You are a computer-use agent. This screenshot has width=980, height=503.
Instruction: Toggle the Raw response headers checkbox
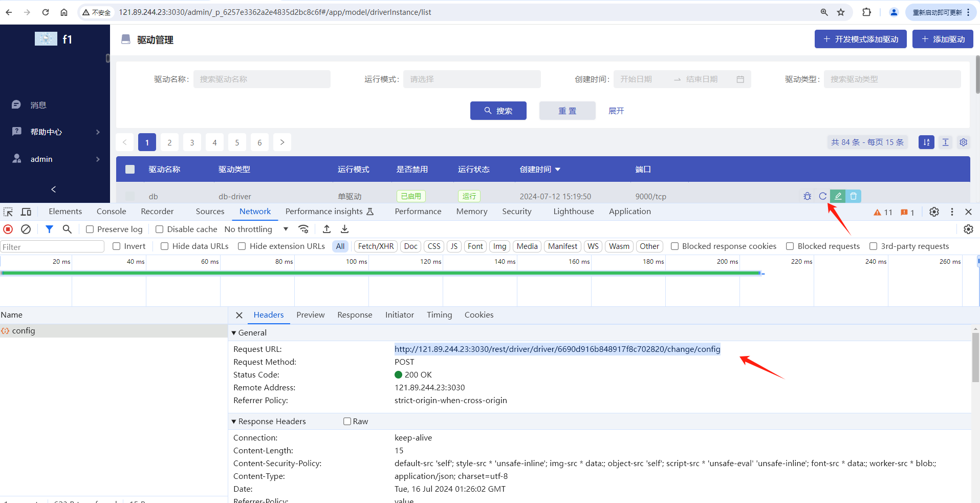[x=347, y=422]
